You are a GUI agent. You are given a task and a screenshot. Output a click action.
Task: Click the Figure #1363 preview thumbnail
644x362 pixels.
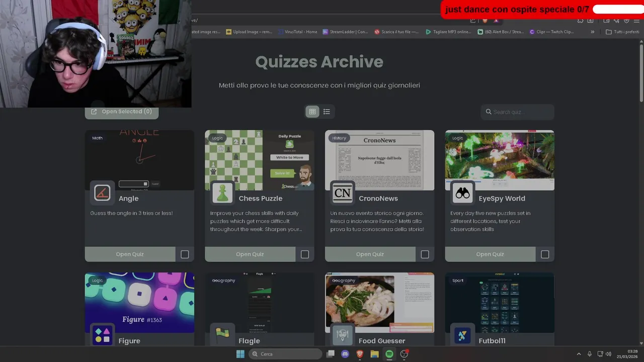coord(139,303)
